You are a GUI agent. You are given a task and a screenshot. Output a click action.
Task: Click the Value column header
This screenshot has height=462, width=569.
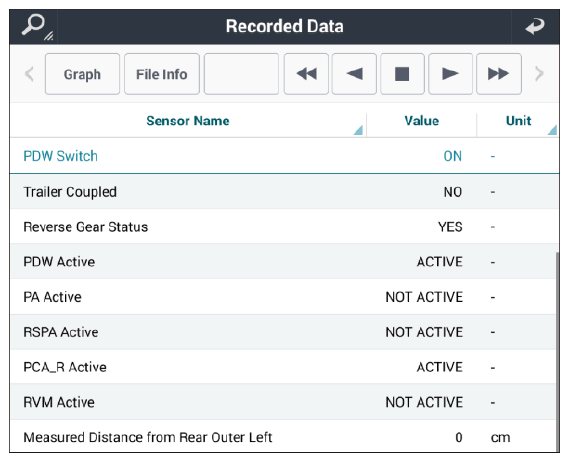coord(421,121)
